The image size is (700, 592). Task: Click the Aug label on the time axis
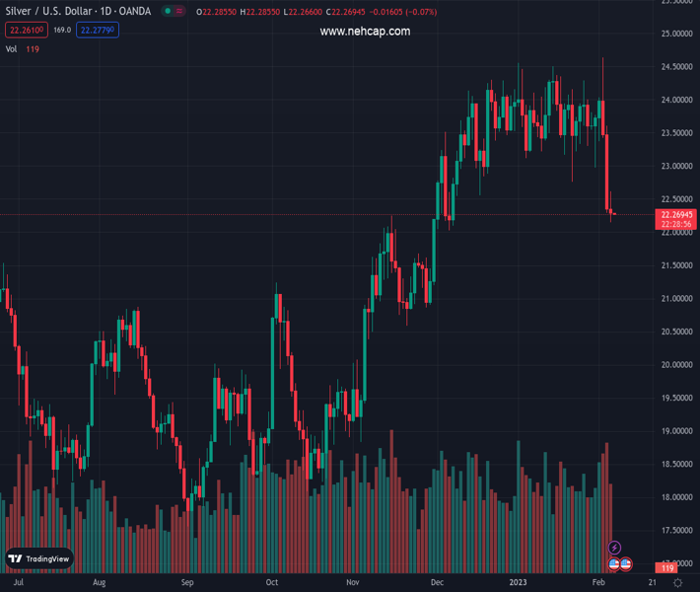99,583
